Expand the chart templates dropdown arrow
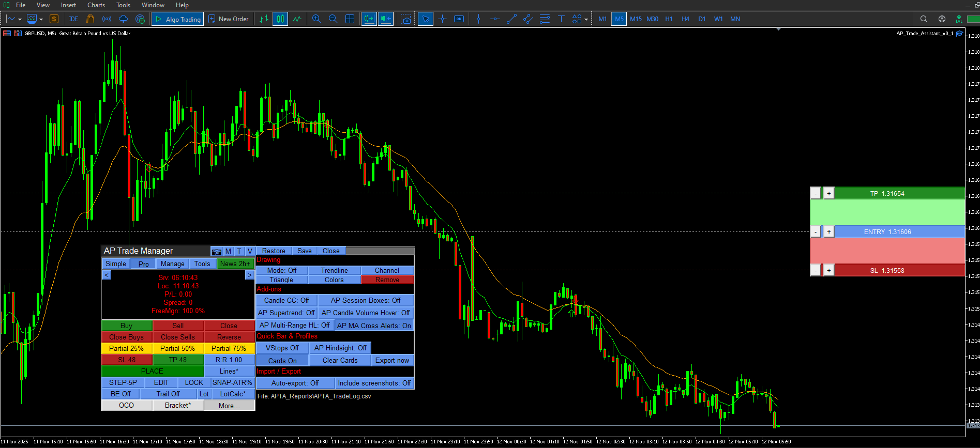Screen dimensions: 980x448 pyautogui.click(x=41, y=20)
